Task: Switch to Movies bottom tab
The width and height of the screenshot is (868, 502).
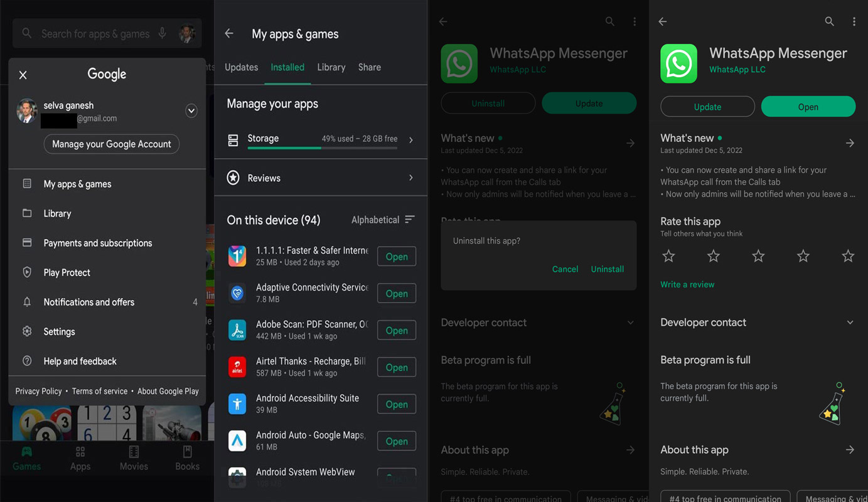Action: pos(134,459)
